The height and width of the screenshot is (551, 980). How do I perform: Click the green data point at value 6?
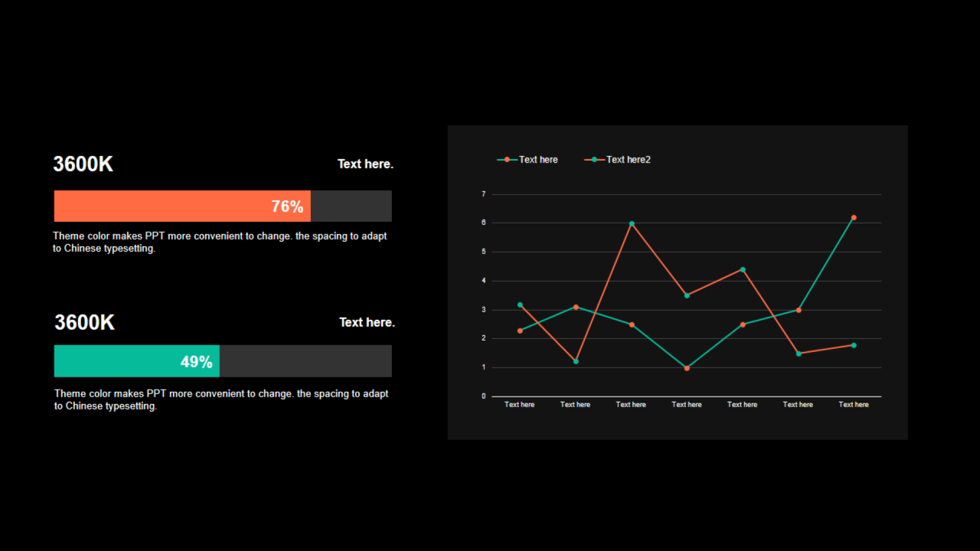632,223
